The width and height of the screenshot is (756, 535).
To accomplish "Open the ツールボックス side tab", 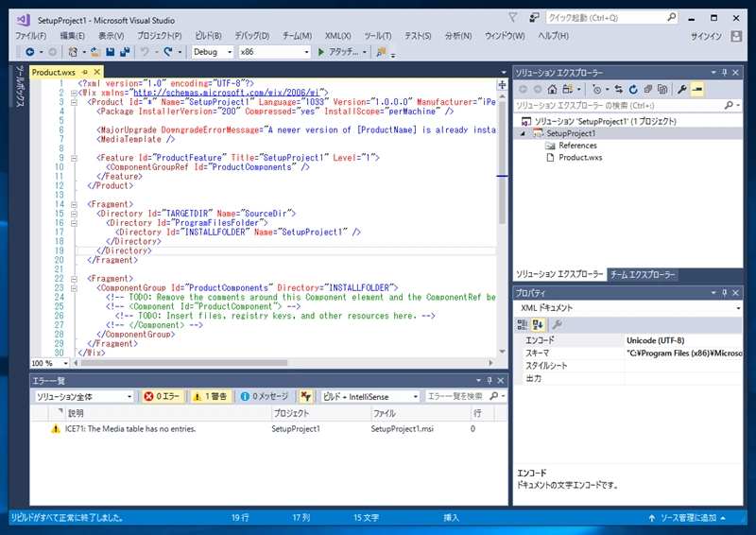I will pyautogui.click(x=19, y=86).
